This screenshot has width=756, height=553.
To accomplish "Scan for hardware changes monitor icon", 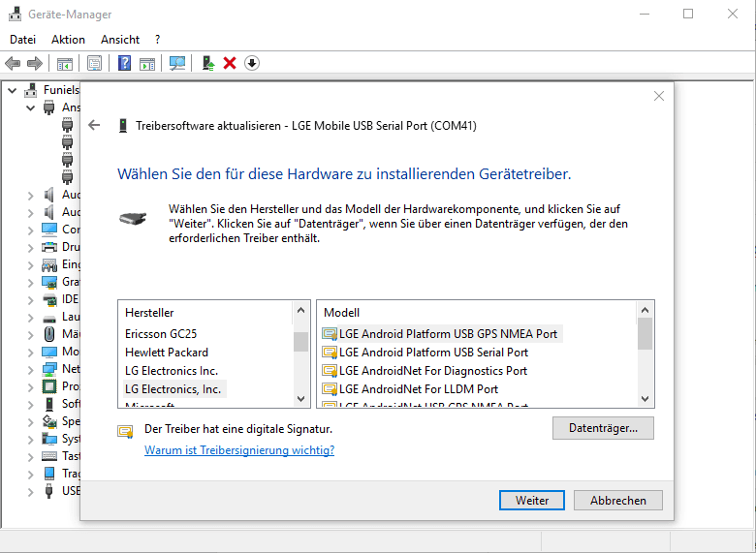I will click(177, 63).
